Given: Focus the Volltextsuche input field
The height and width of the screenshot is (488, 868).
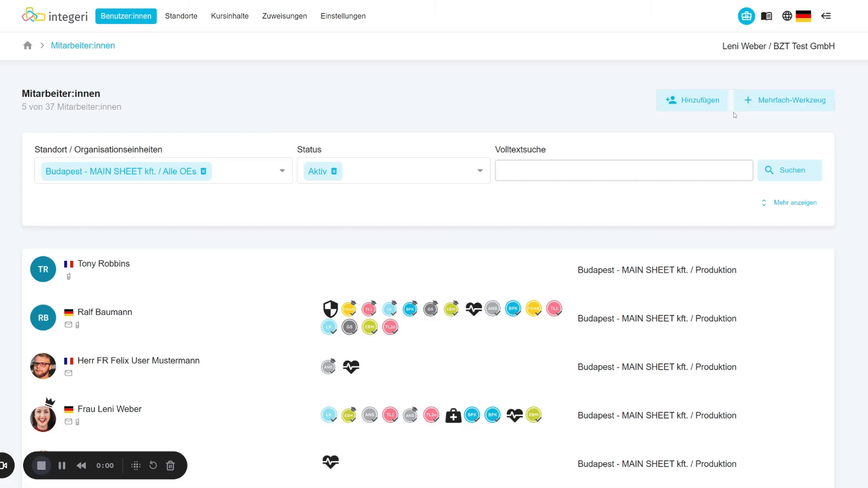Looking at the screenshot, I should pyautogui.click(x=624, y=170).
